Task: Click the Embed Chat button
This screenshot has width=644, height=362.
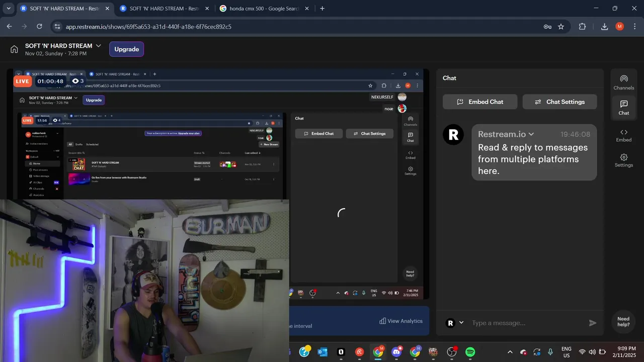Action: coord(480,102)
